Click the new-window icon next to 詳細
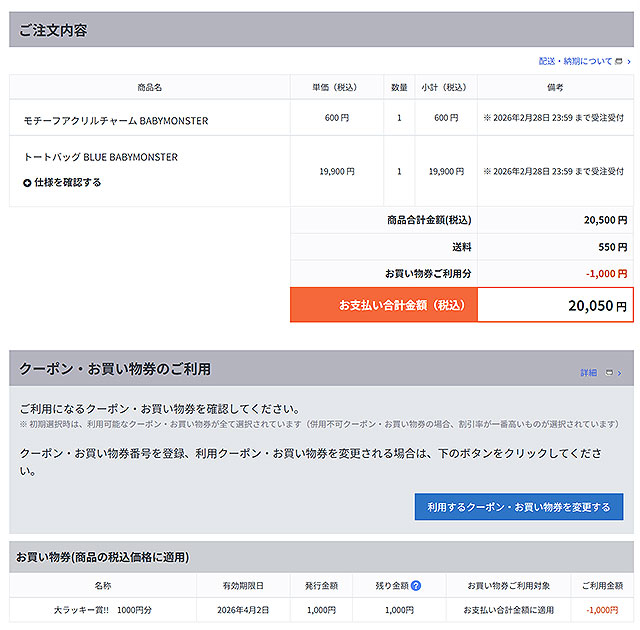This screenshot has width=640, height=630. click(x=610, y=372)
